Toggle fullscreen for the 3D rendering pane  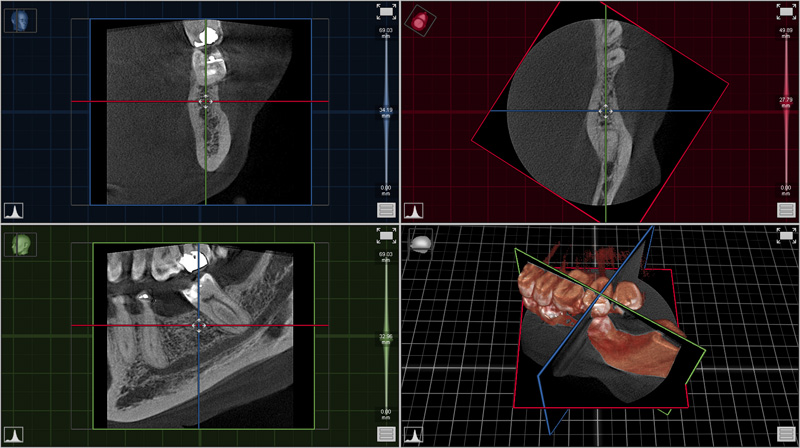(786, 236)
